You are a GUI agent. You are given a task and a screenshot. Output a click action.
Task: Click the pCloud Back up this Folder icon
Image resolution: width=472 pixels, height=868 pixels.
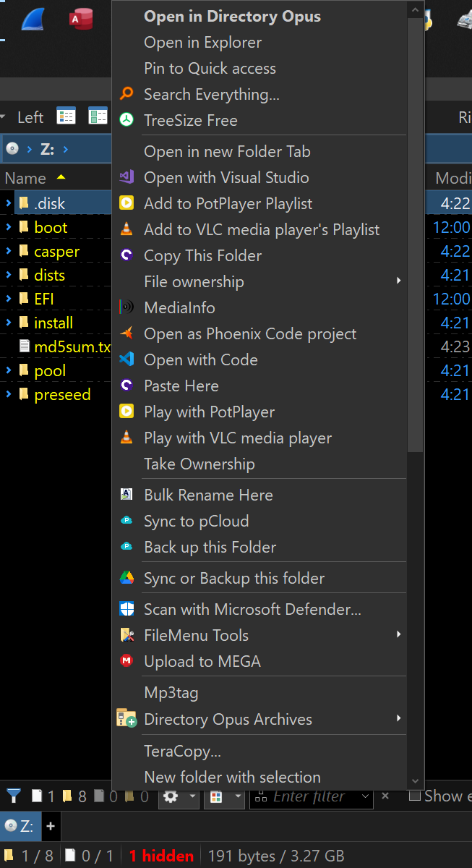126,547
